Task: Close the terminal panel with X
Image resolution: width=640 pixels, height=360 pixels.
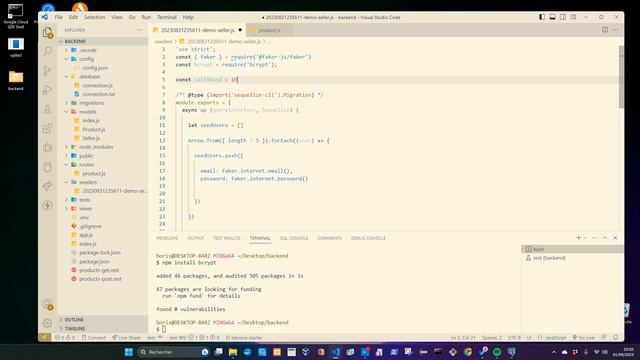Action: (615, 238)
